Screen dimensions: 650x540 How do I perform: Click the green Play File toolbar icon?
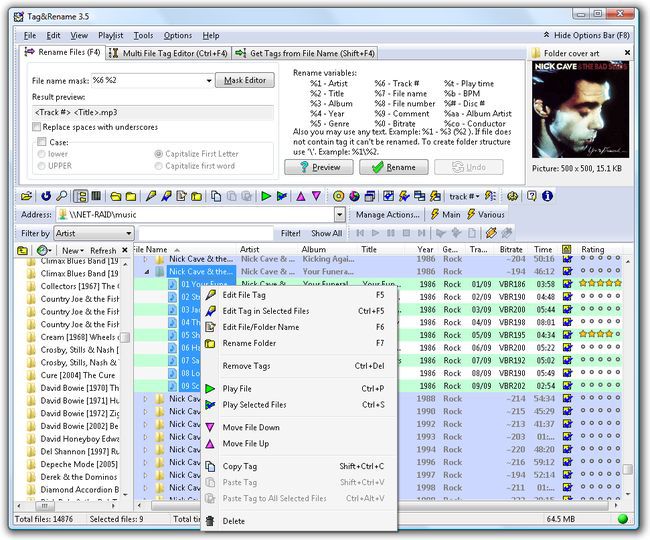pos(266,196)
